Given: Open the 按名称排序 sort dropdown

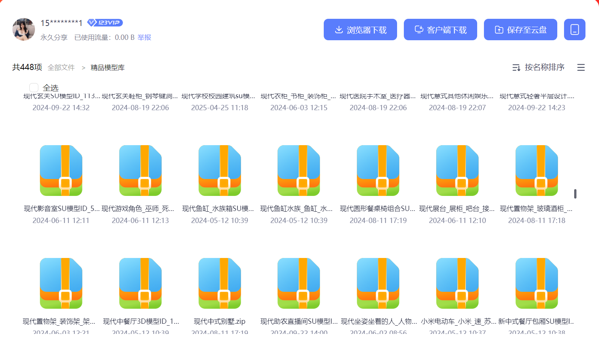Looking at the screenshot, I should tap(538, 67).
